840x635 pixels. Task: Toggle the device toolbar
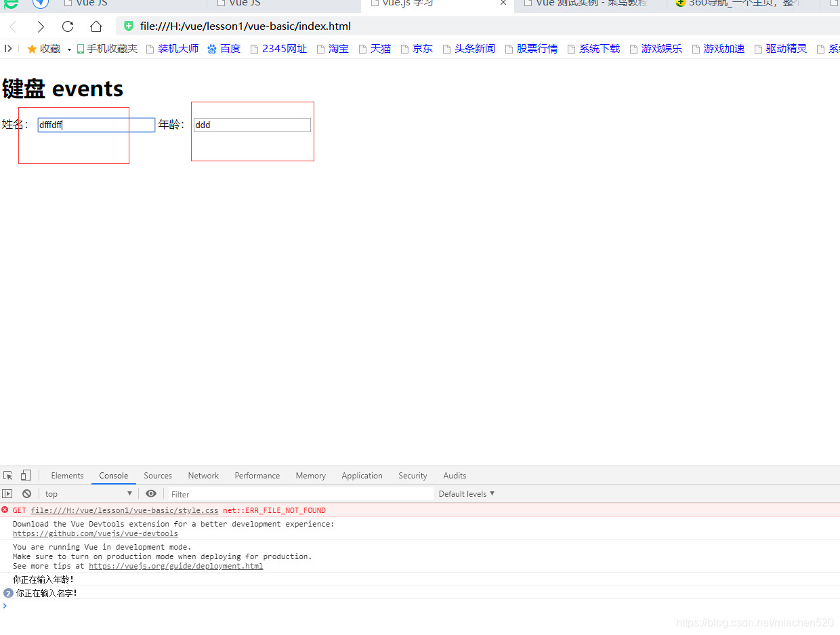pos(26,474)
